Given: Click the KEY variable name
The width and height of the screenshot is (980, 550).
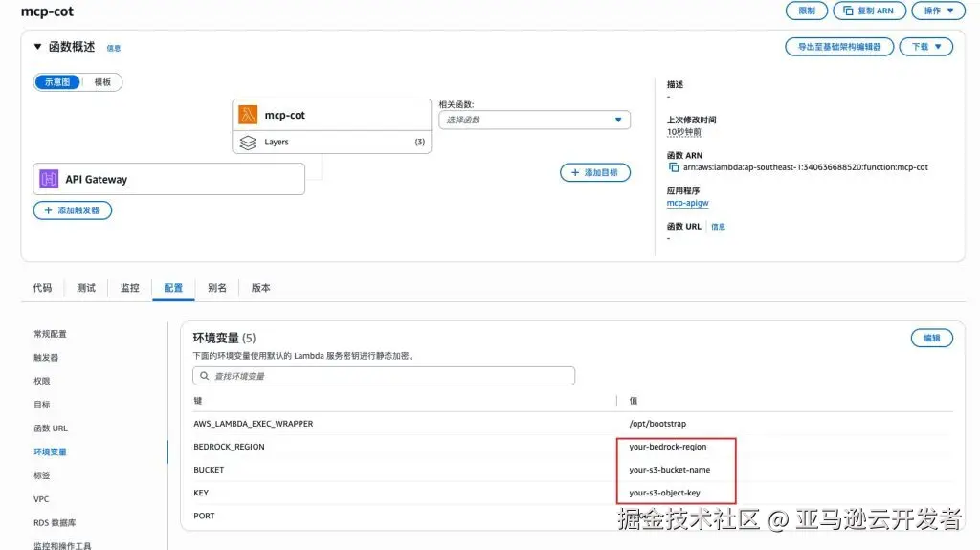Looking at the screenshot, I should click(x=201, y=494).
